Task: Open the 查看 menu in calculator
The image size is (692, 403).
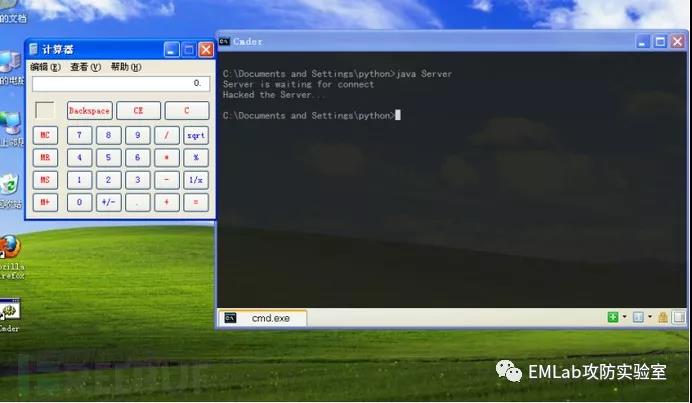Action: click(x=85, y=67)
